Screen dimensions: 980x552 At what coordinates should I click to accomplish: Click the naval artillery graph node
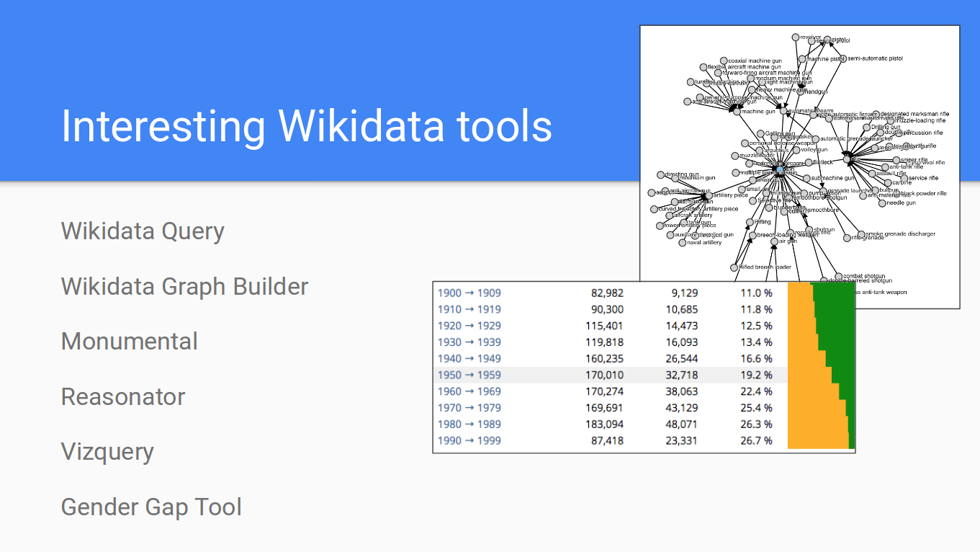pyautogui.click(x=683, y=243)
